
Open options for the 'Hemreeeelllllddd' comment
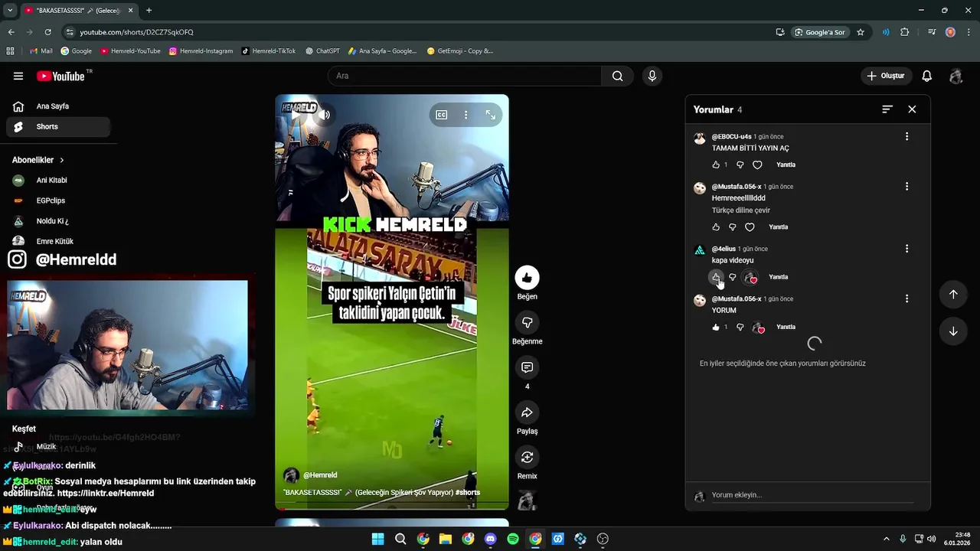pyautogui.click(x=906, y=186)
